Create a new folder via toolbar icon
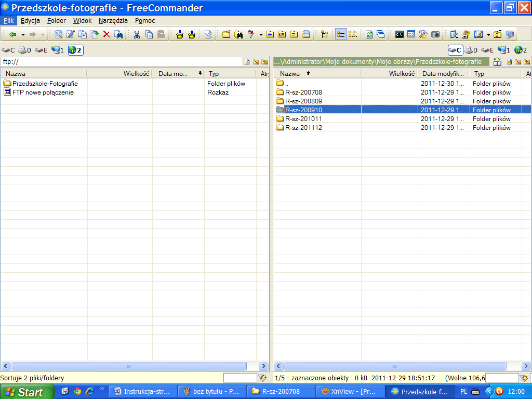The image size is (532, 399). point(227,34)
